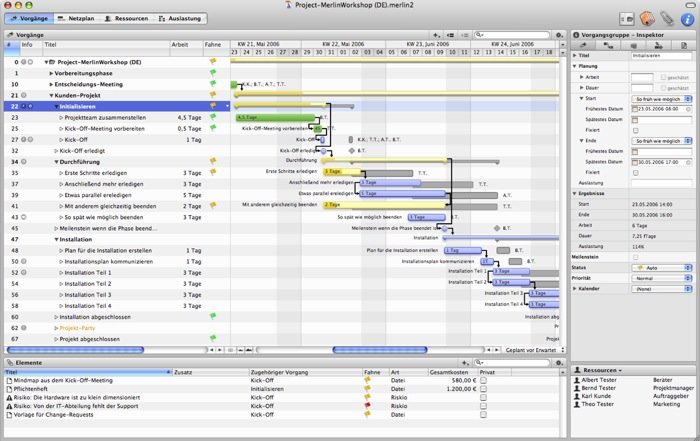Open the 'Geplant vor Erwartet' popup
700x441 pixels.
coord(534,350)
